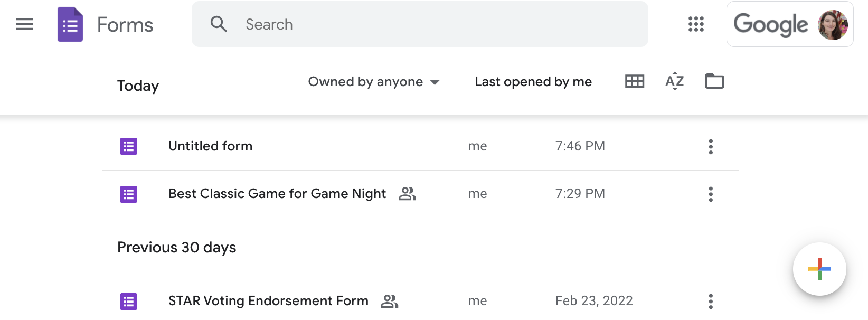Click the purple Forms logo icon
Viewport: 868px width, 320px height.
70,24
